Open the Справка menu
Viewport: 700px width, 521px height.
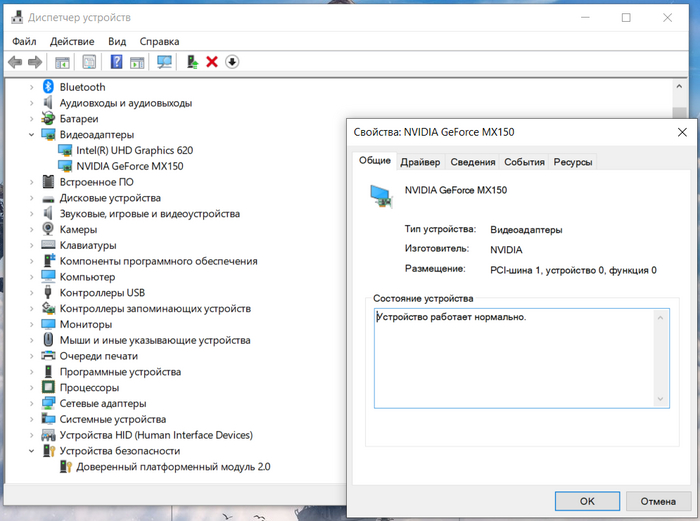click(159, 42)
